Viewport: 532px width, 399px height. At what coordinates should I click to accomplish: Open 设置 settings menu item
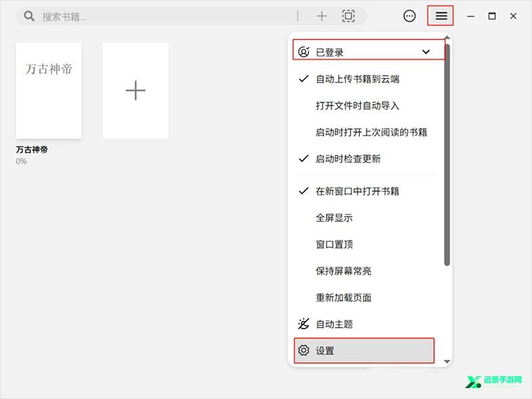pos(364,350)
